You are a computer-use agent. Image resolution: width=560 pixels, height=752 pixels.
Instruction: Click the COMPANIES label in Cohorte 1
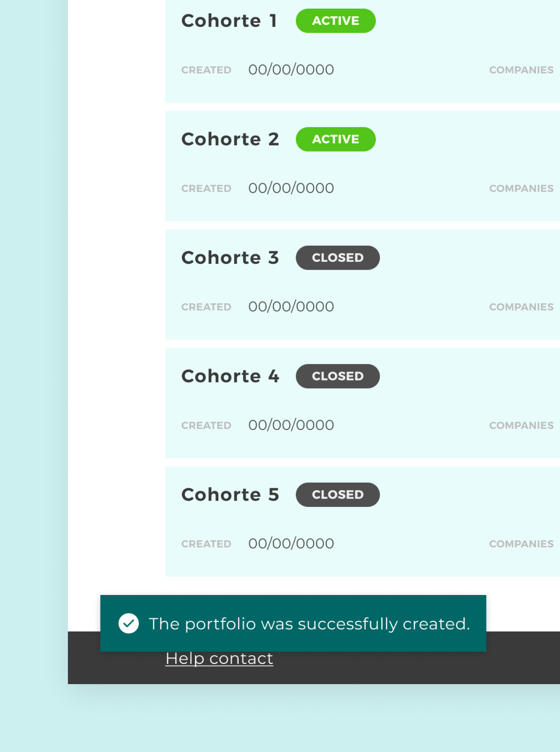point(521,70)
